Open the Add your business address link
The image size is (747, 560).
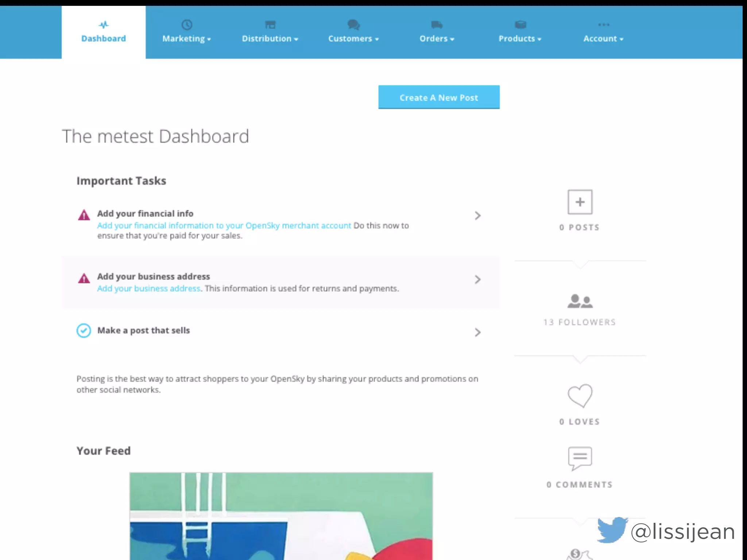pyautogui.click(x=149, y=288)
